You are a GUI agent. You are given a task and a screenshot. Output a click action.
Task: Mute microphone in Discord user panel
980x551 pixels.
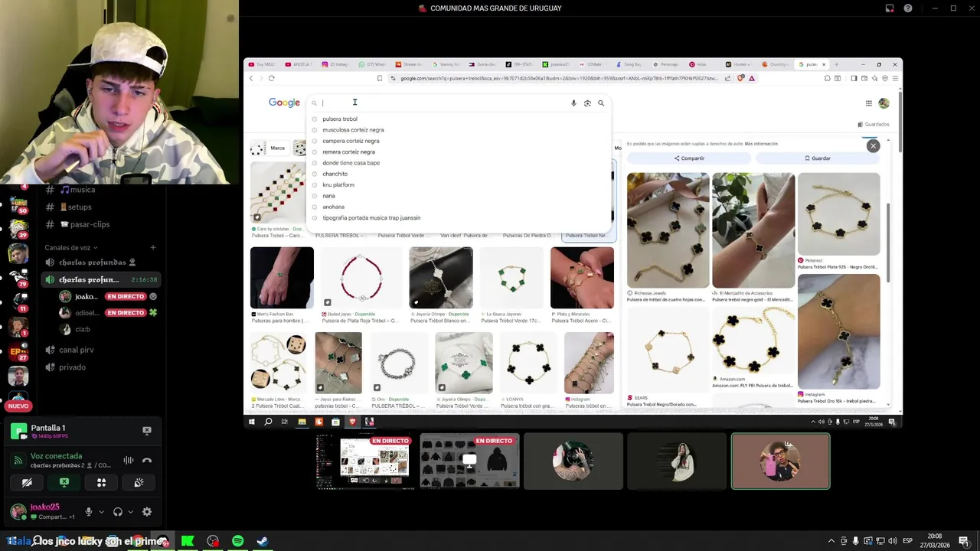click(89, 512)
